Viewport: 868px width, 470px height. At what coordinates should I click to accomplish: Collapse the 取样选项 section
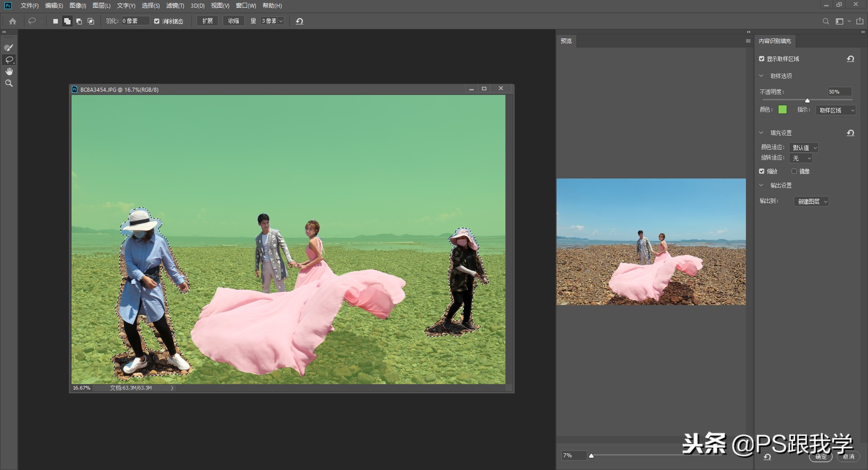761,76
